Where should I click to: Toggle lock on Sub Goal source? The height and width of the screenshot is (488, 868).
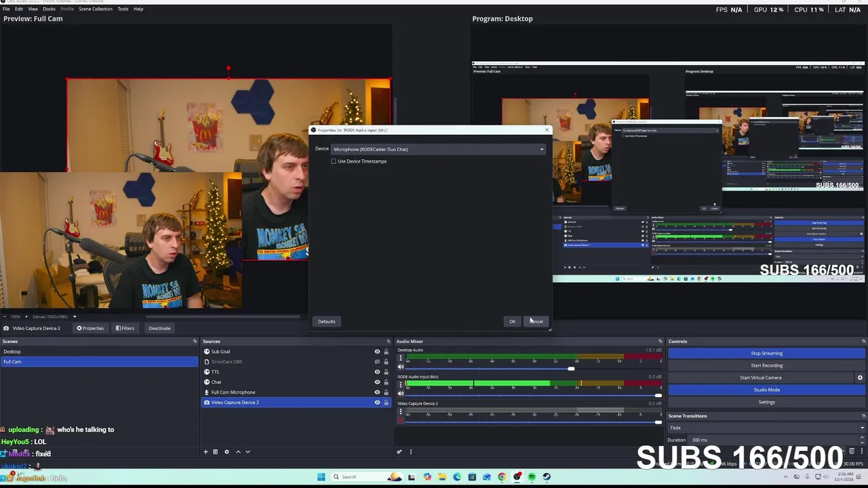pyautogui.click(x=387, y=352)
